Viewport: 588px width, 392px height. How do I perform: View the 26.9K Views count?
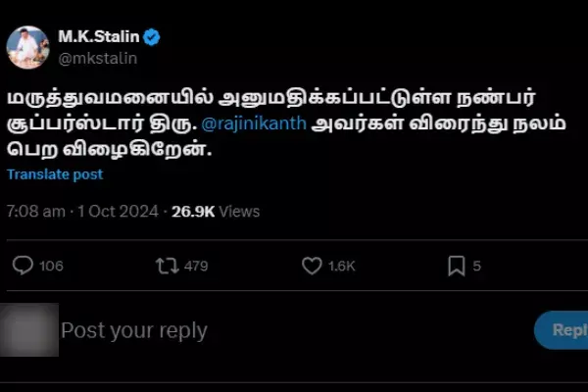coord(216,211)
